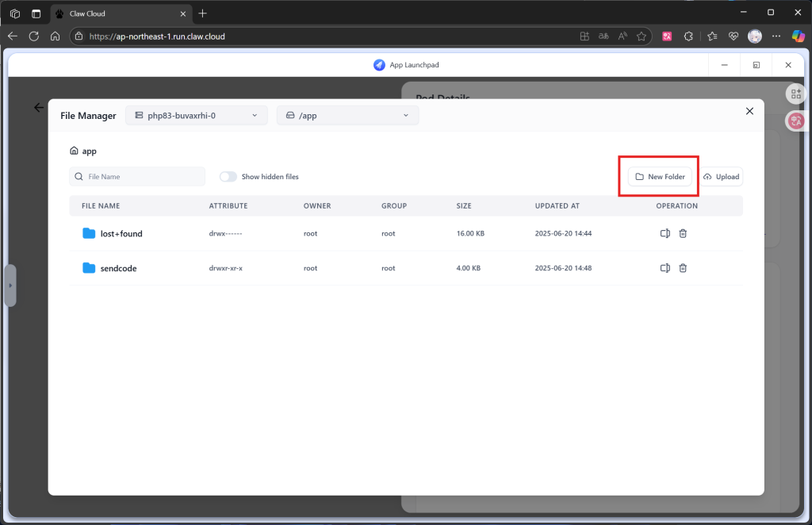View site information lock icon
The height and width of the screenshot is (525, 812).
(x=79, y=36)
